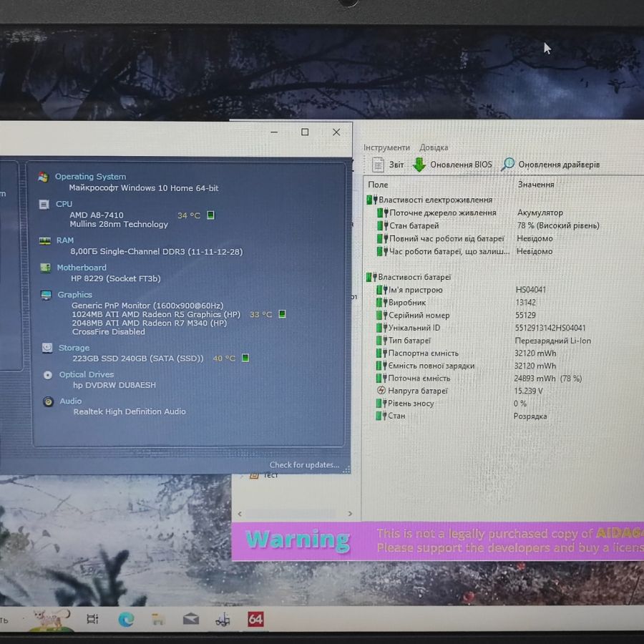Click the cat illustration on the taskbar
The height and width of the screenshot is (644, 644).
pyautogui.click(x=52, y=619)
